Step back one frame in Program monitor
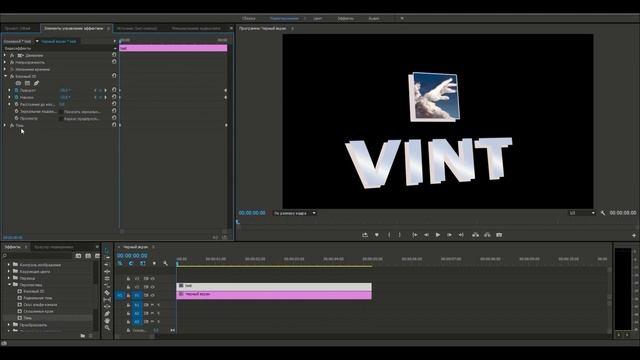Viewport: 640px width, 360px height. [x=426, y=235]
